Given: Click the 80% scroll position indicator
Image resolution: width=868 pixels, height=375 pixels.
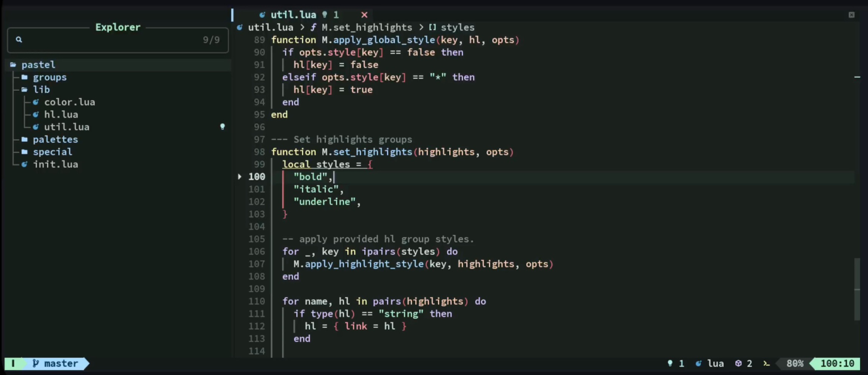Looking at the screenshot, I should pos(795,363).
